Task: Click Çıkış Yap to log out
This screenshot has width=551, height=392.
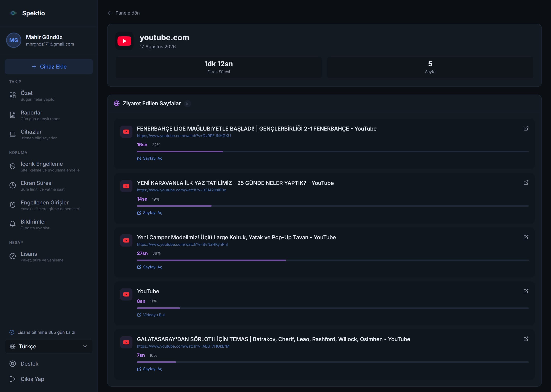Action: (x=49, y=379)
